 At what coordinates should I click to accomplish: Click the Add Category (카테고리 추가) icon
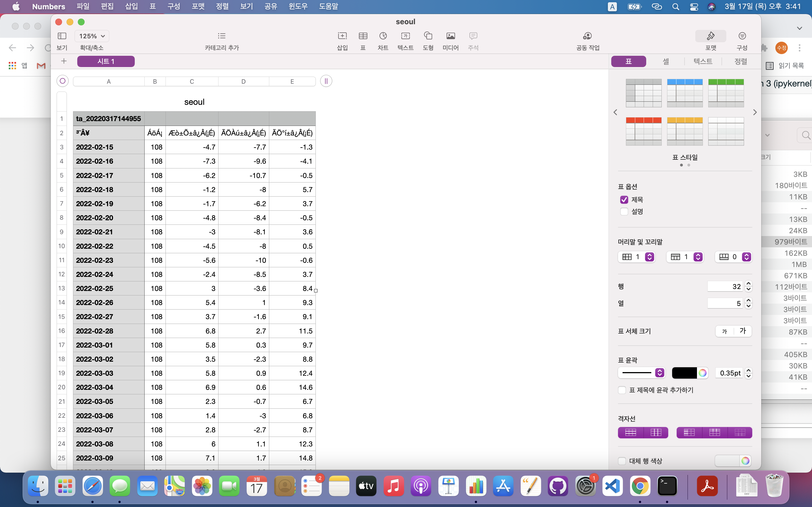pyautogui.click(x=221, y=36)
